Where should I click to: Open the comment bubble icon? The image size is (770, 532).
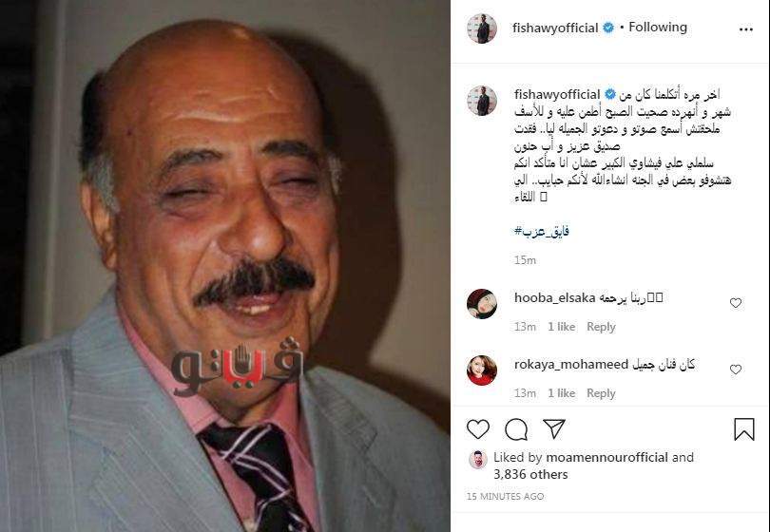pyautogui.click(x=516, y=429)
